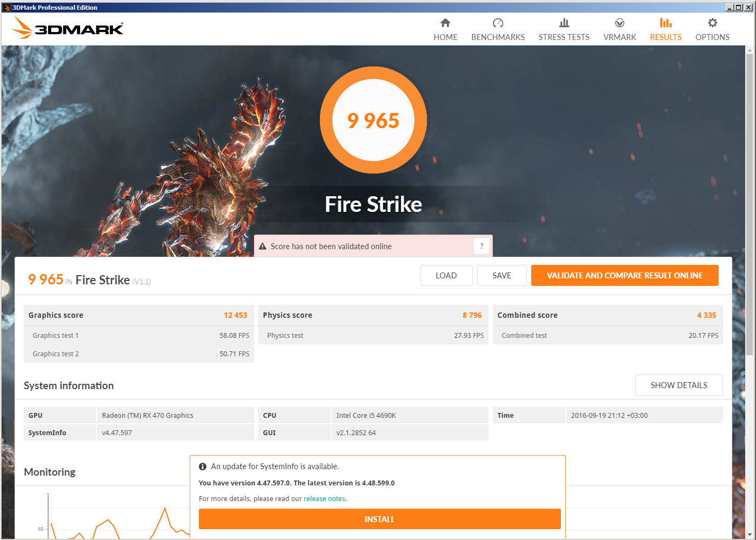This screenshot has width=756, height=540.
Task: Click Graphics test 2 row label
Action: pyautogui.click(x=56, y=354)
